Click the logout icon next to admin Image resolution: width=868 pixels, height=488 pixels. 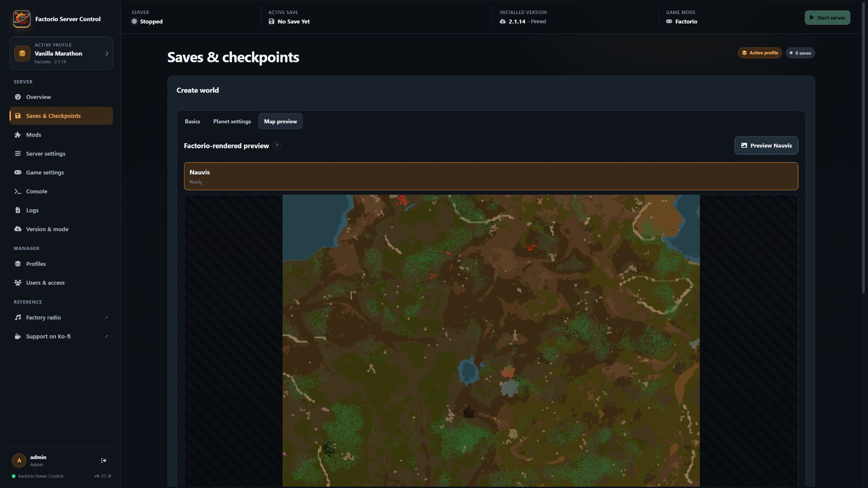[x=104, y=460]
